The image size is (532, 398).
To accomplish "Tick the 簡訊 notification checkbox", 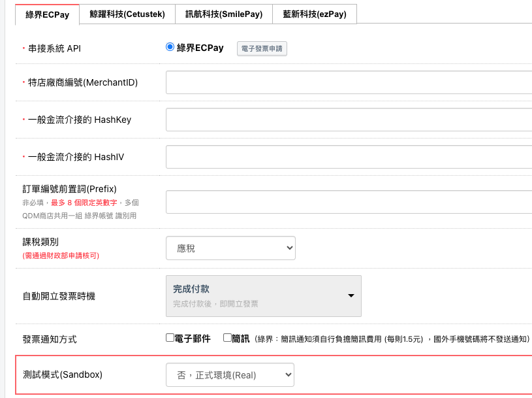I will click(x=227, y=338).
